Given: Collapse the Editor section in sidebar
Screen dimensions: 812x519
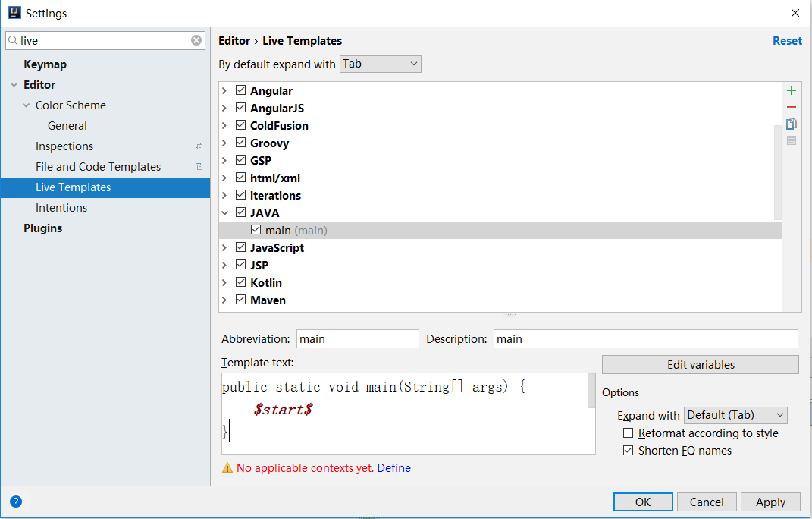Looking at the screenshot, I should 14,84.
